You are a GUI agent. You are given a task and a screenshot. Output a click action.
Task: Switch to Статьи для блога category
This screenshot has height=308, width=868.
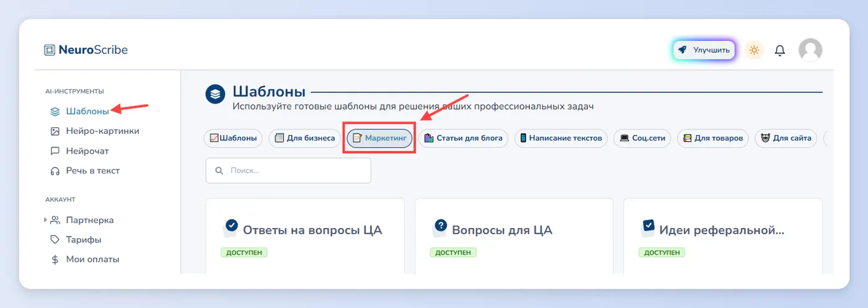click(463, 138)
